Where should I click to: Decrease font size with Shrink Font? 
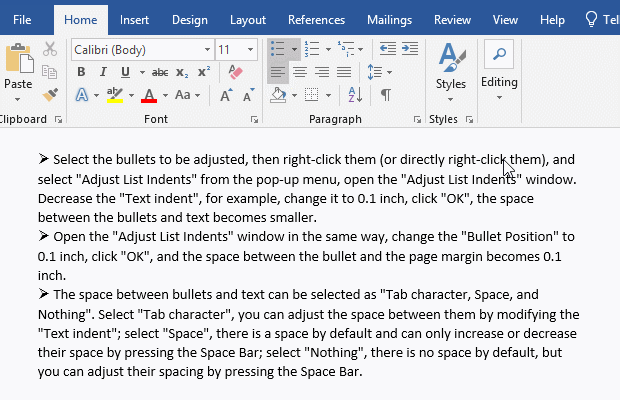[x=248, y=95]
